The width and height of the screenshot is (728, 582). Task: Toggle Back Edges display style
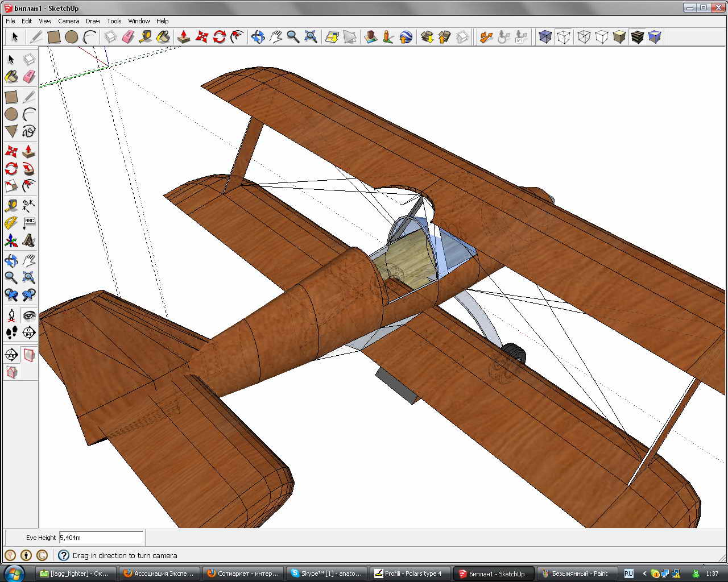pyautogui.click(x=564, y=37)
